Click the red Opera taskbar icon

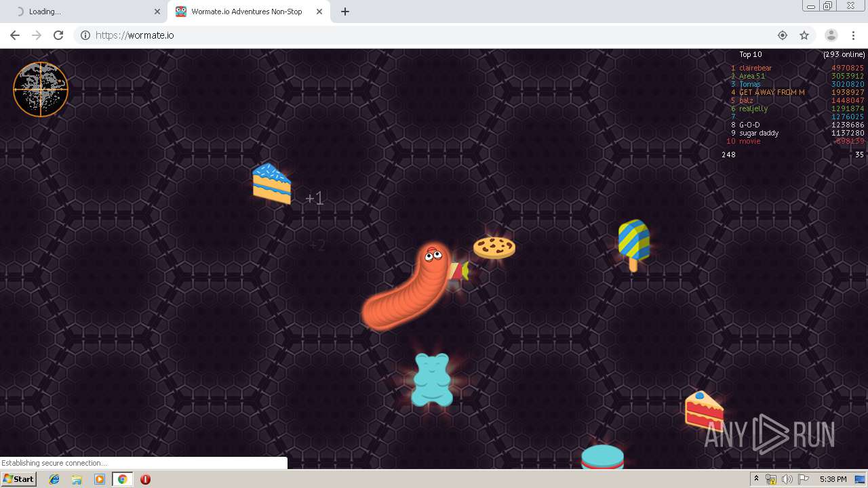pos(145,479)
